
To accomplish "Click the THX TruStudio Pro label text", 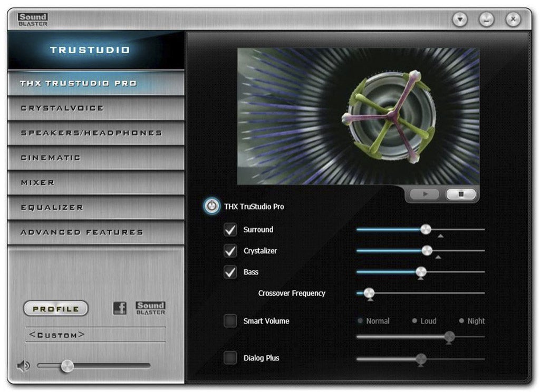I will [254, 207].
